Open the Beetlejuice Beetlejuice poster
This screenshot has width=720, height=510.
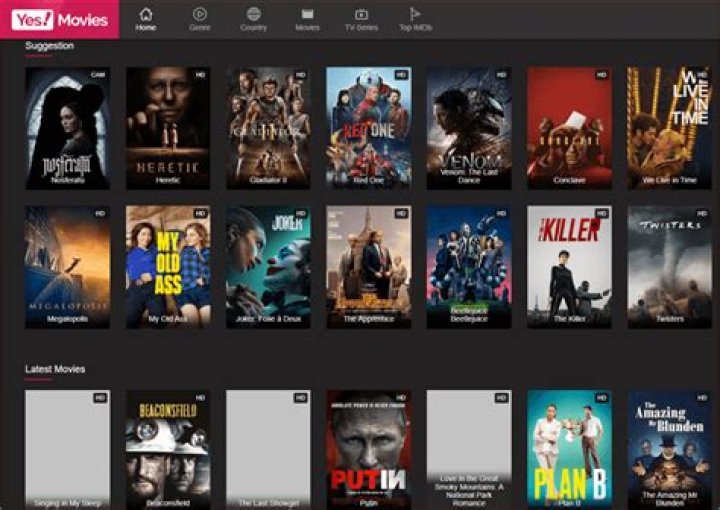tap(469, 267)
